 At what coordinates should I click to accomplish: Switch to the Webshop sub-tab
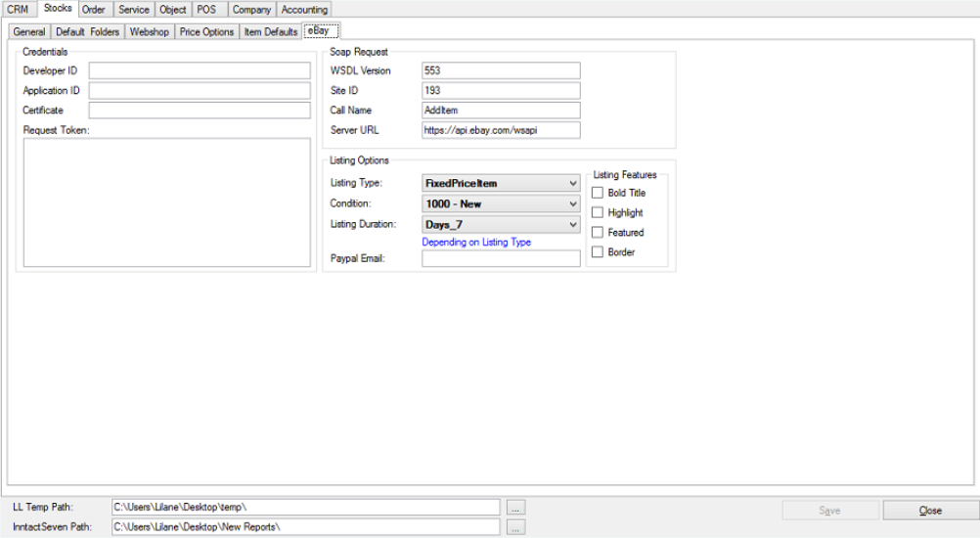tap(150, 32)
